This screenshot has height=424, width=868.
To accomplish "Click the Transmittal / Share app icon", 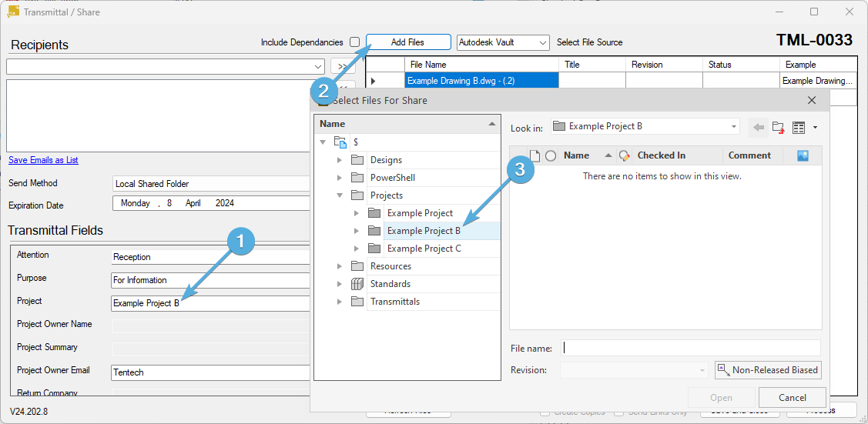I will [x=13, y=11].
